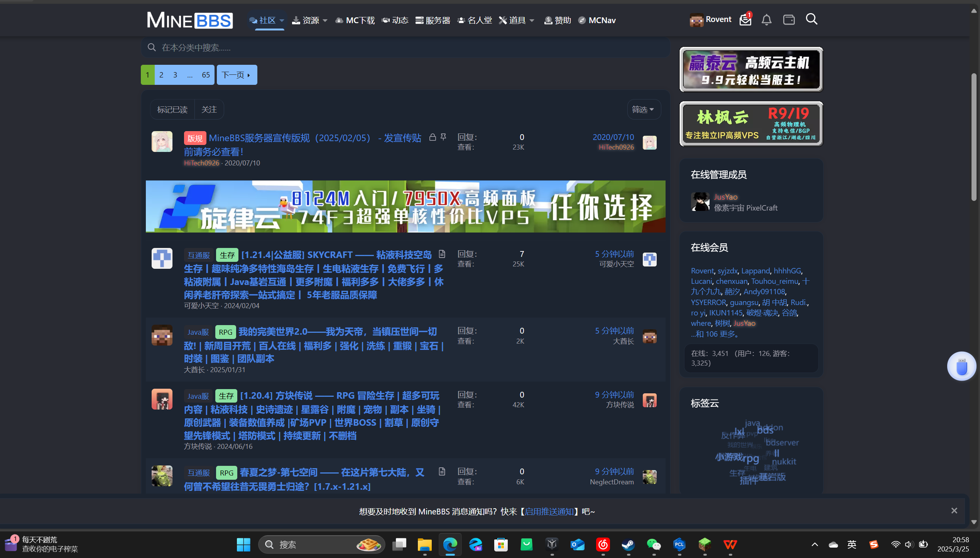The height and width of the screenshot is (558, 980).
Task: Click 标记已读 button
Action: point(172,110)
